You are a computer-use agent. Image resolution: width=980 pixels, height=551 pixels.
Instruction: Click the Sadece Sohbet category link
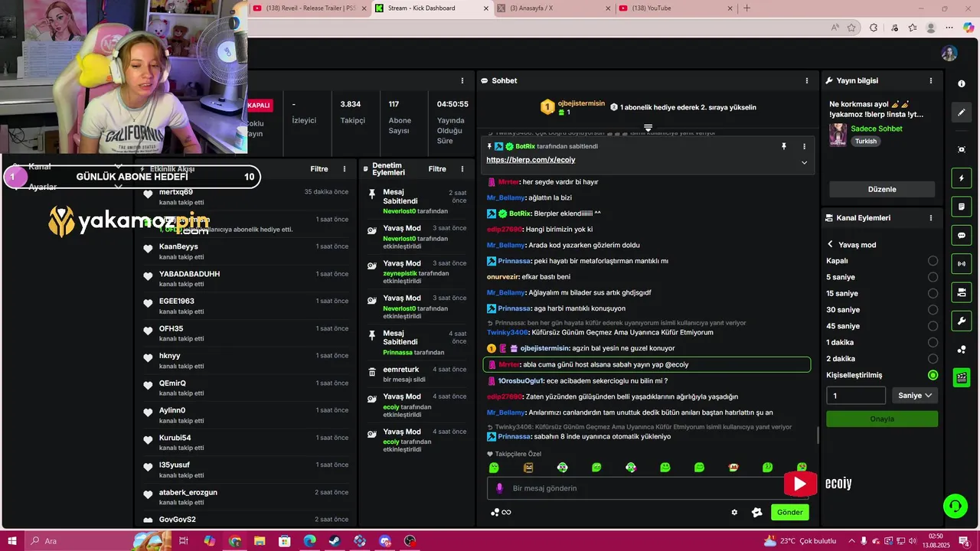coord(877,129)
